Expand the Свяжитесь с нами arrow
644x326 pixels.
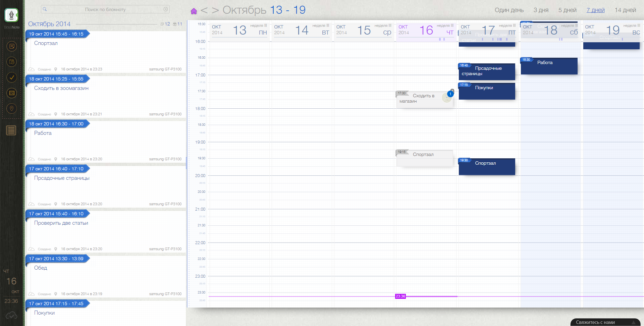(x=634, y=323)
